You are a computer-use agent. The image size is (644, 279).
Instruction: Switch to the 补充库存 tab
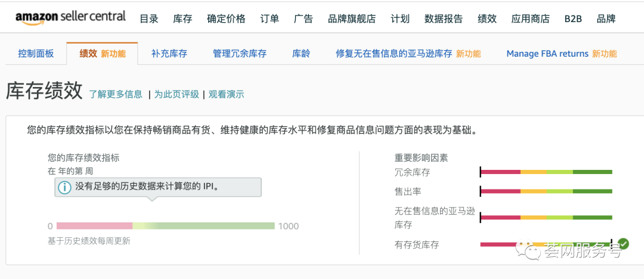pyautogui.click(x=169, y=54)
